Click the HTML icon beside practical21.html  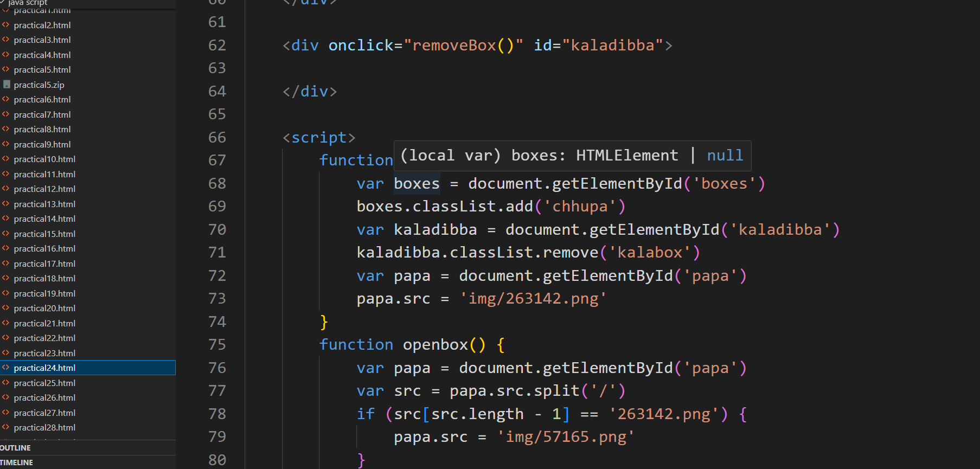pos(6,323)
